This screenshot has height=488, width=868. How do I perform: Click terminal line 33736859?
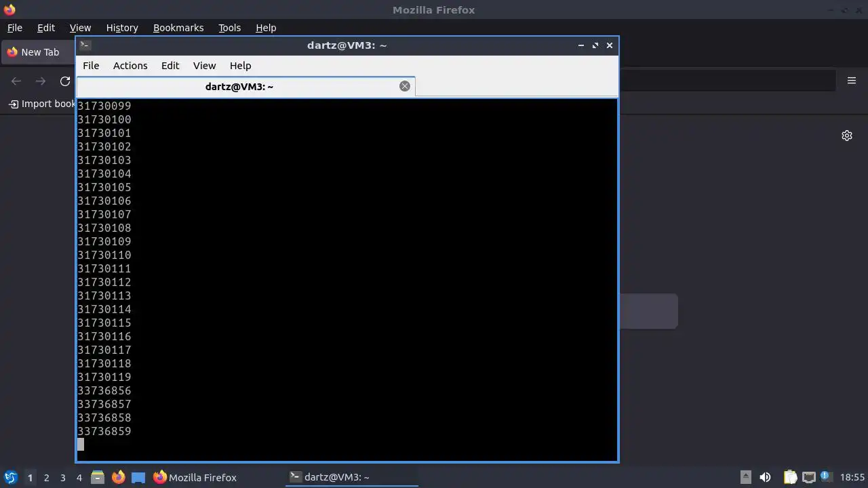point(104,431)
